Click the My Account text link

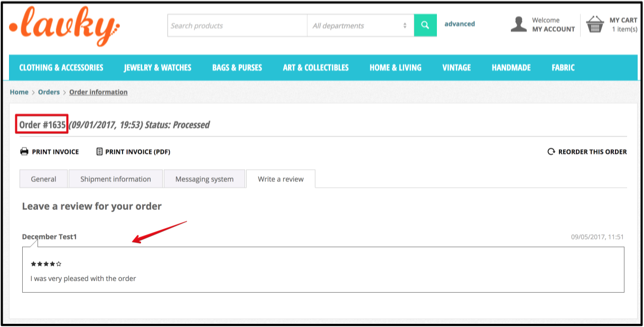click(553, 30)
